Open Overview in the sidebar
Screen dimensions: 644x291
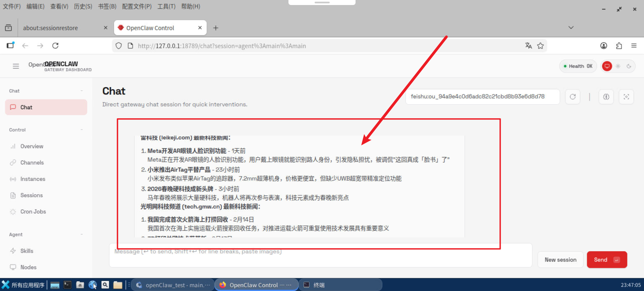click(46, 146)
